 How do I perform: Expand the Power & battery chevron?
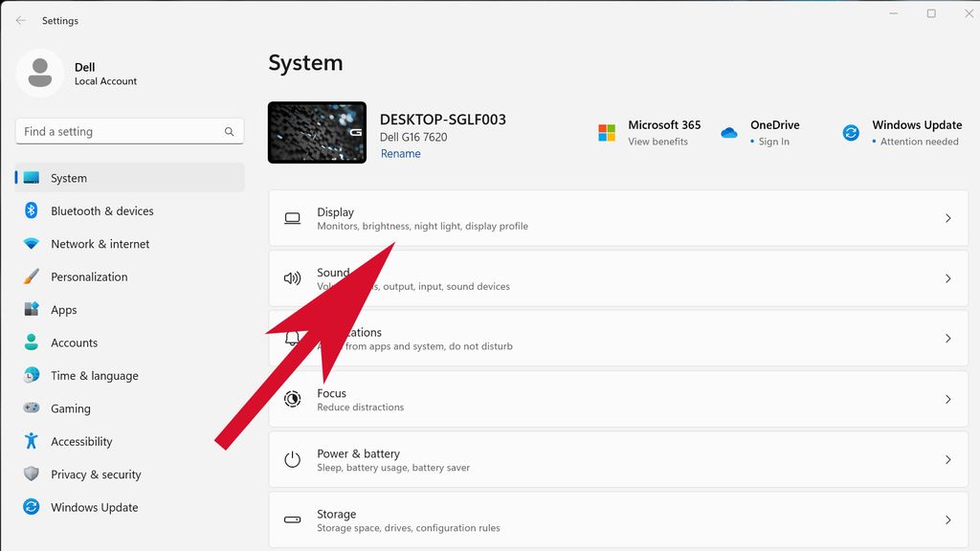(x=948, y=459)
